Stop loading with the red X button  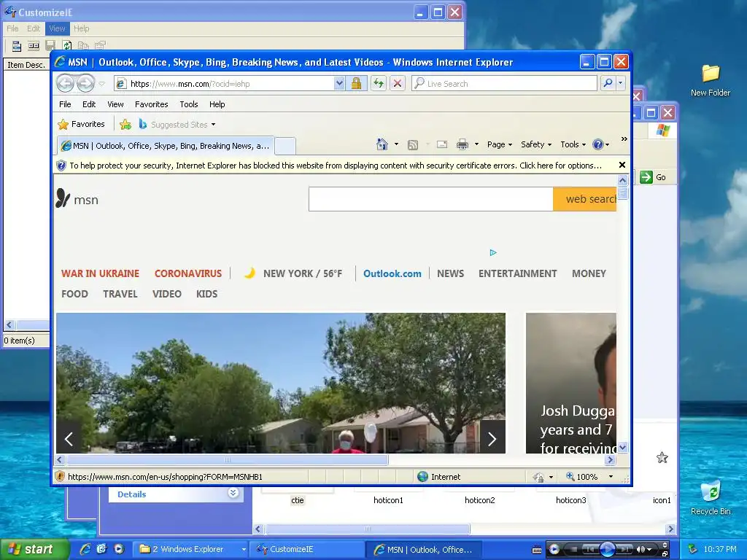[398, 84]
